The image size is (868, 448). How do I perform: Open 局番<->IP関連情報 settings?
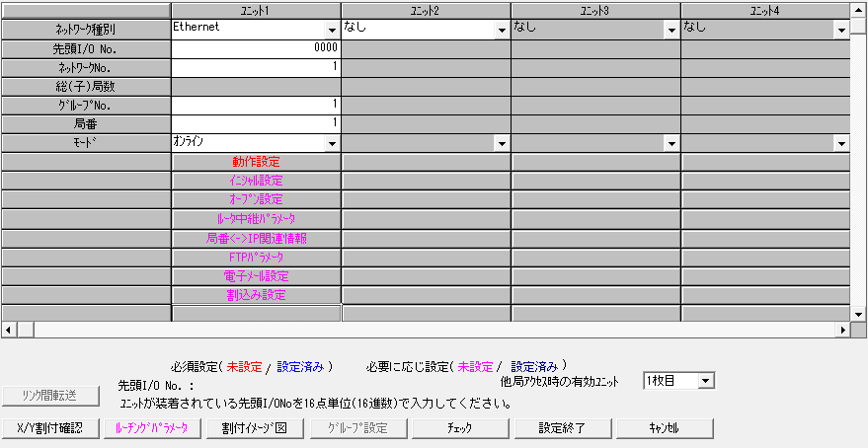click(256, 238)
